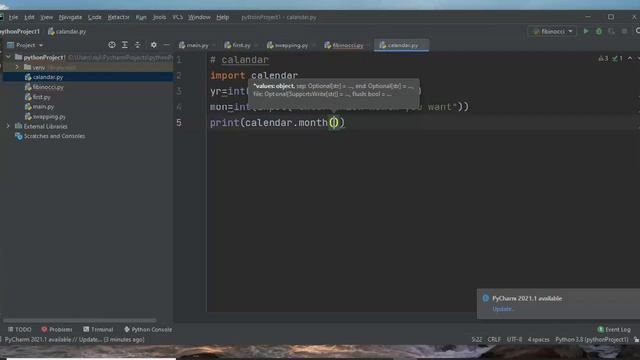The image size is (640, 360).
Task: Click the 4 spaces indent setting
Action: [x=538, y=340]
